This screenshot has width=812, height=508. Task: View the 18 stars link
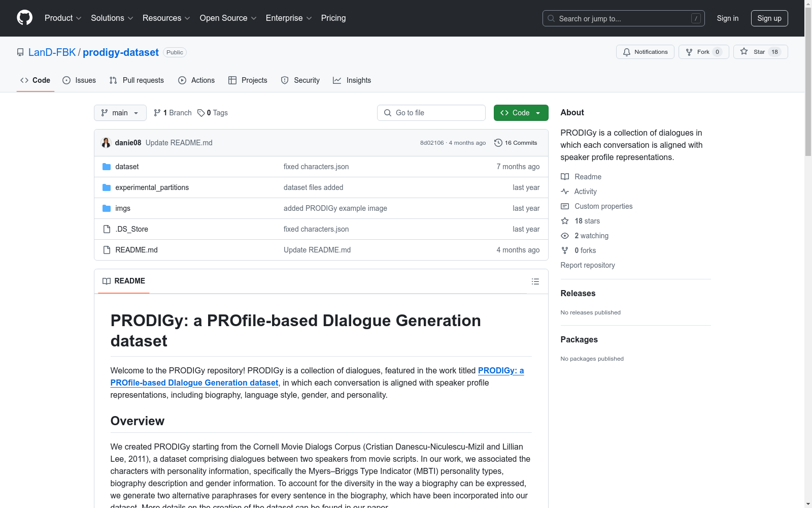click(x=580, y=221)
